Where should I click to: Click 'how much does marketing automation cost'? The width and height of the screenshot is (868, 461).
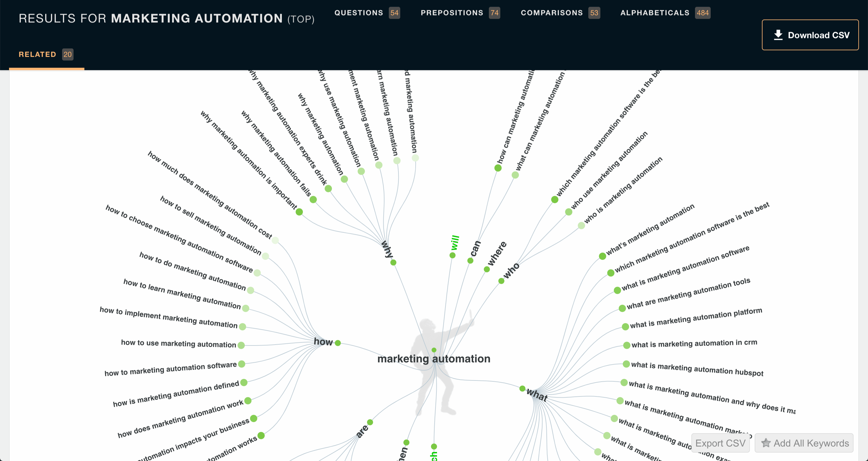click(x=209, y=195)
